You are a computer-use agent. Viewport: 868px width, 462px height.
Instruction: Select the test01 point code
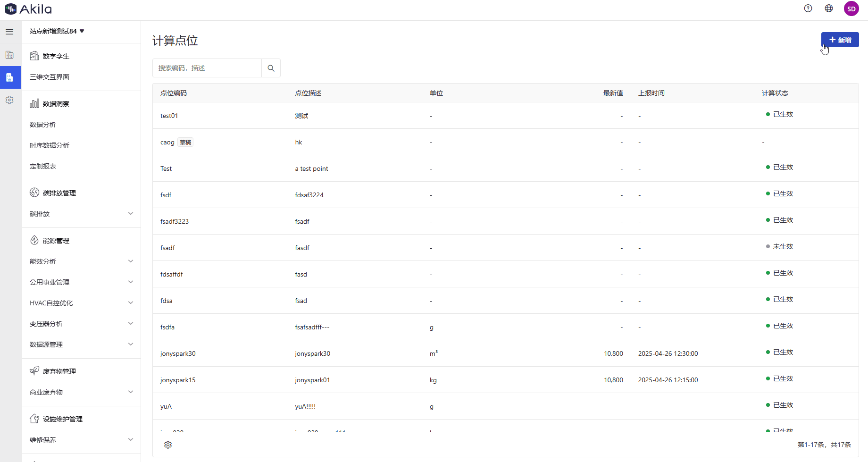[169, 116]
